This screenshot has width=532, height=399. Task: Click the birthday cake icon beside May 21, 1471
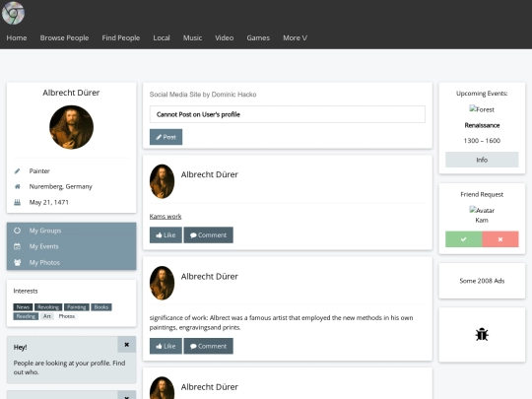pyautogui.click(x=18, y=202)
